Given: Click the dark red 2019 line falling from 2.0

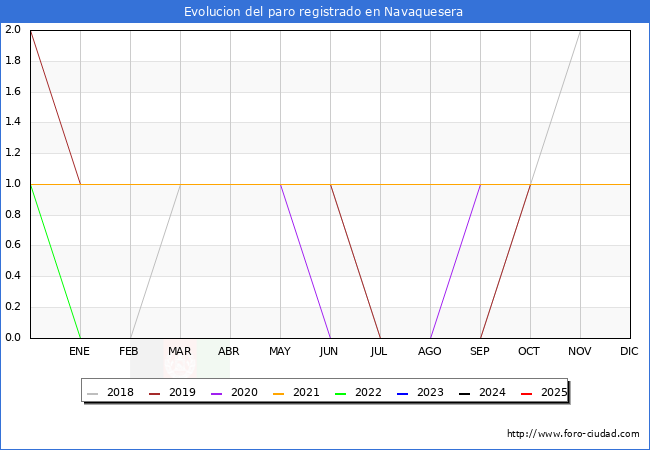Looking at the screenshot, I should (56, 107).
